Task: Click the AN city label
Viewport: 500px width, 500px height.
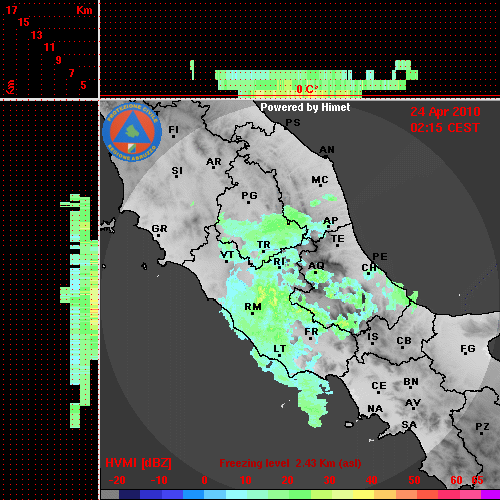Action: [327, 150]
